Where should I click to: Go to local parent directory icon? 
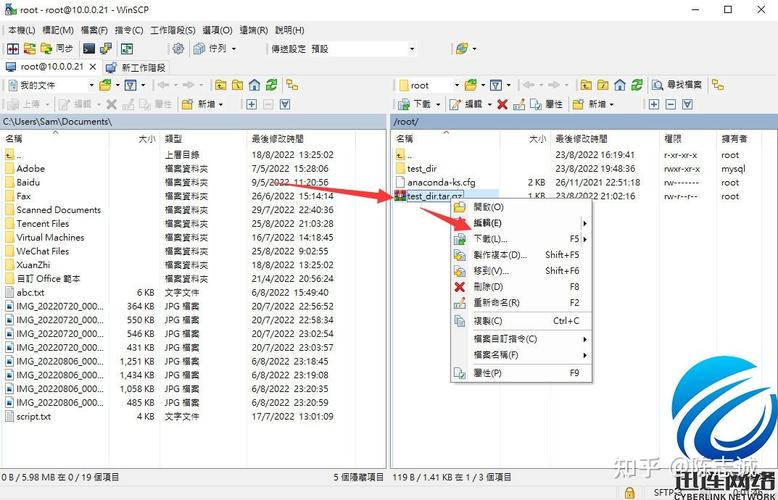(221, 85)
